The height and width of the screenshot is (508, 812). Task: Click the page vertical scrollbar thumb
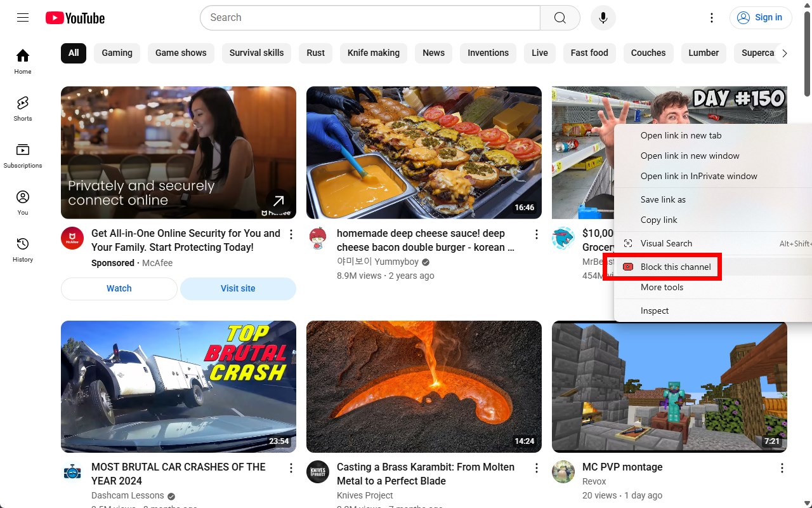807,53
